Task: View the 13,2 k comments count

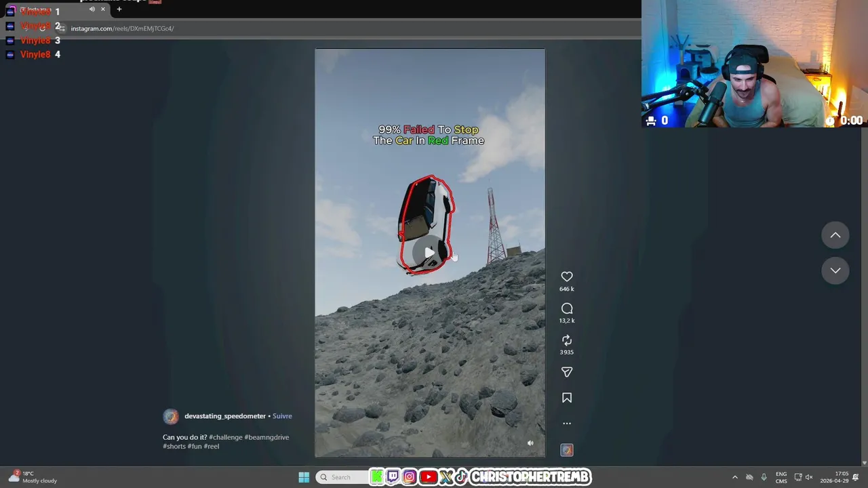Action: [567, 321]
